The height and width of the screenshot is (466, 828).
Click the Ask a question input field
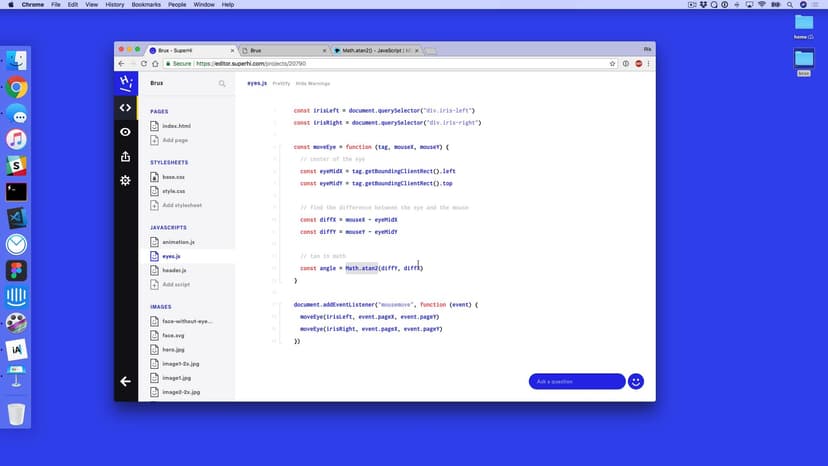[x=576, y=381]
